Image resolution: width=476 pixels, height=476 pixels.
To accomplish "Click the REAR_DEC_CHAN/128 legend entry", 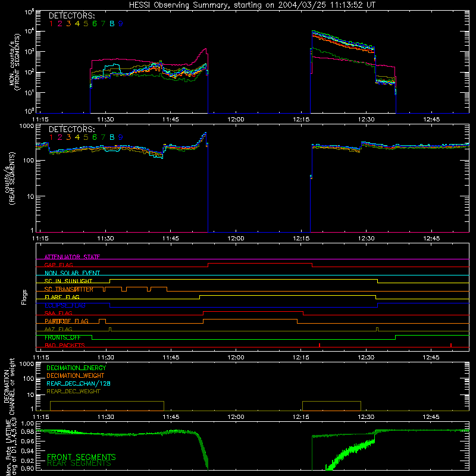I will click(x=79, y=383).
